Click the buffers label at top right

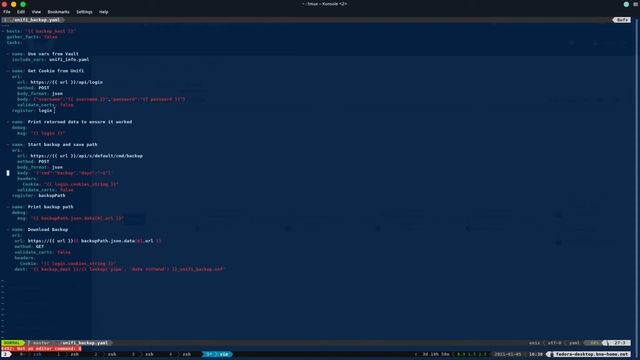click(x=622, y=20)
